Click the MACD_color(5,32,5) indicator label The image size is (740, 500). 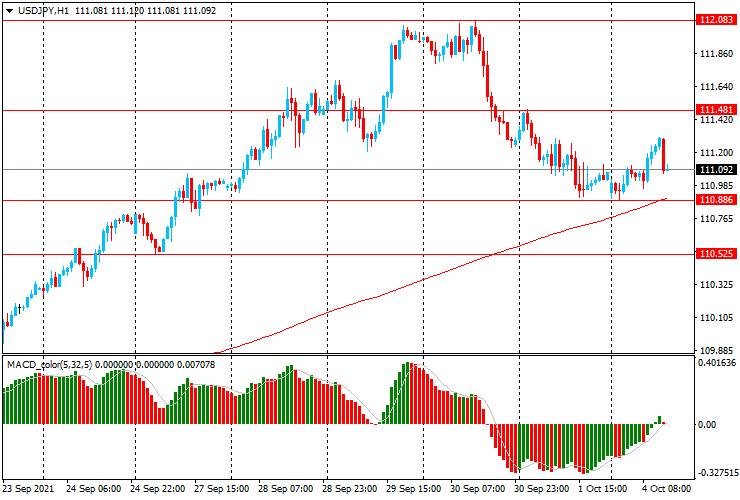coord(50,365)
